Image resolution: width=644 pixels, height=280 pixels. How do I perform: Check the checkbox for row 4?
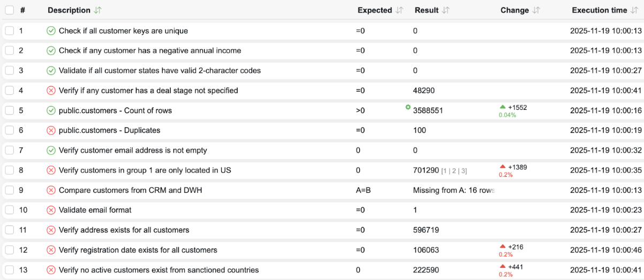(9, 90)
